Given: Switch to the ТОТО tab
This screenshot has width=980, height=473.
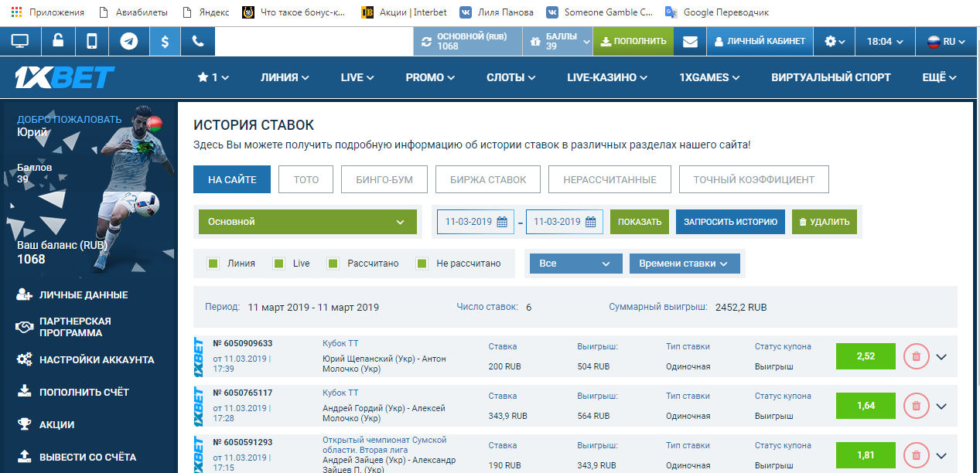Looking at the screenshot, I should tap(306, 179).
